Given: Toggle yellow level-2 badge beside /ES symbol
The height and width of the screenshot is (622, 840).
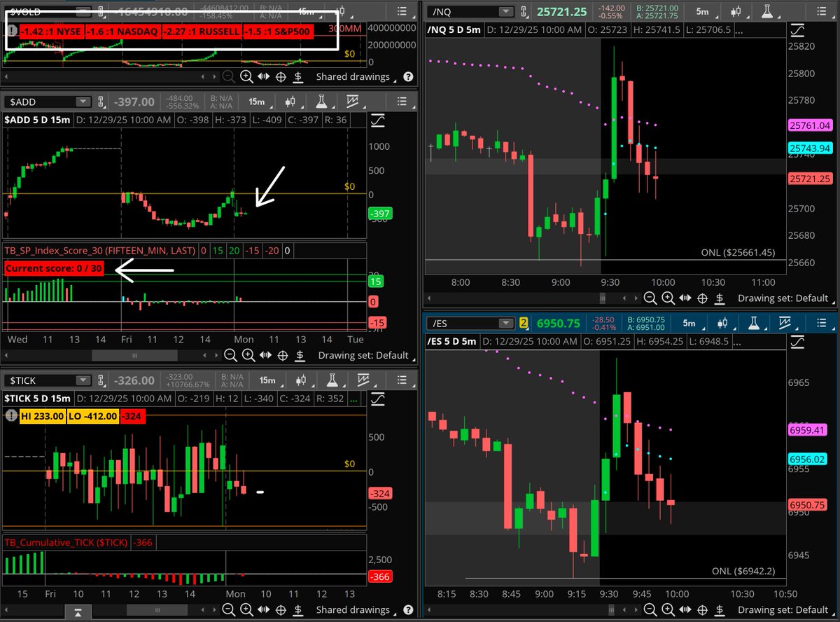Looking at the screenshot, I should point(523,323).
